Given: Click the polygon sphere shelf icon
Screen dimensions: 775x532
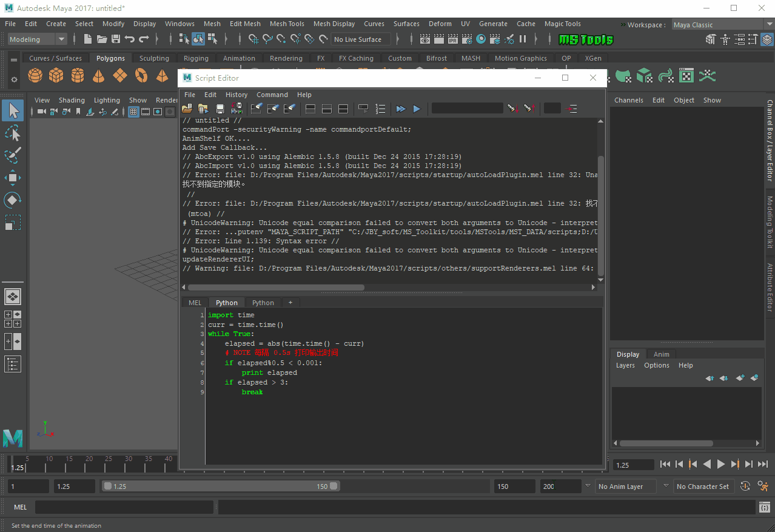Looking at the screenshot, I should [x=35, y=75].
